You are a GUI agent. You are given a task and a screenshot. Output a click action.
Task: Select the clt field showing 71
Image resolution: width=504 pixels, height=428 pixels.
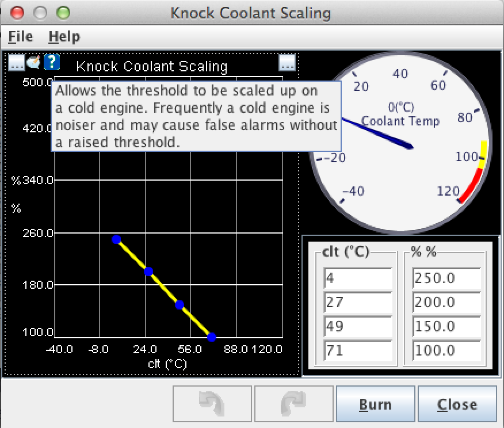[358, 350]
